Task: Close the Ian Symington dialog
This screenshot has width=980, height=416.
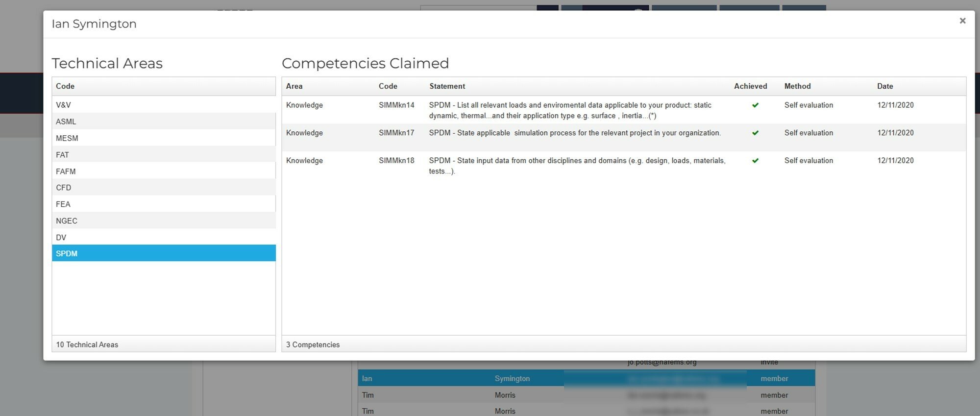Action: click(962, 21)
